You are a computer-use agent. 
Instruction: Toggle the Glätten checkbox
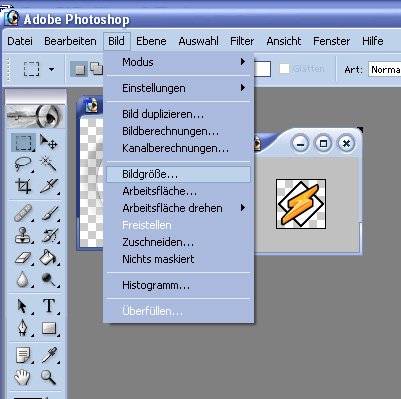pyautogui.click(x=284, y=69)
